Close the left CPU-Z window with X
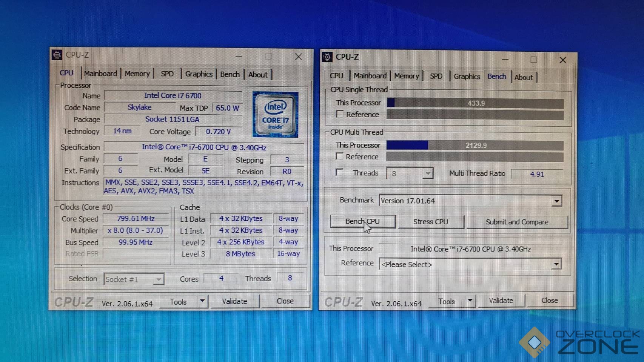644x362 pixels. click(x=299, y=57)
